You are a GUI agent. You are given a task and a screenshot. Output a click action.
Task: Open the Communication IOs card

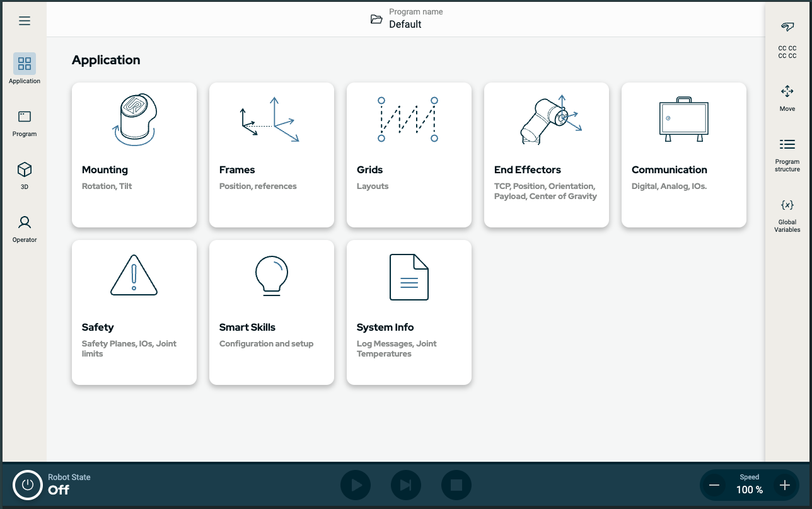683,154
